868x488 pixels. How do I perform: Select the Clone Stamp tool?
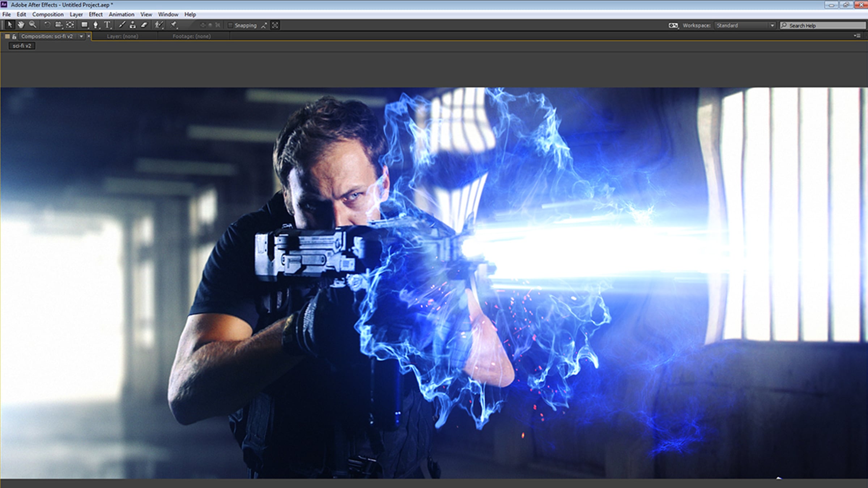(133, 25)
